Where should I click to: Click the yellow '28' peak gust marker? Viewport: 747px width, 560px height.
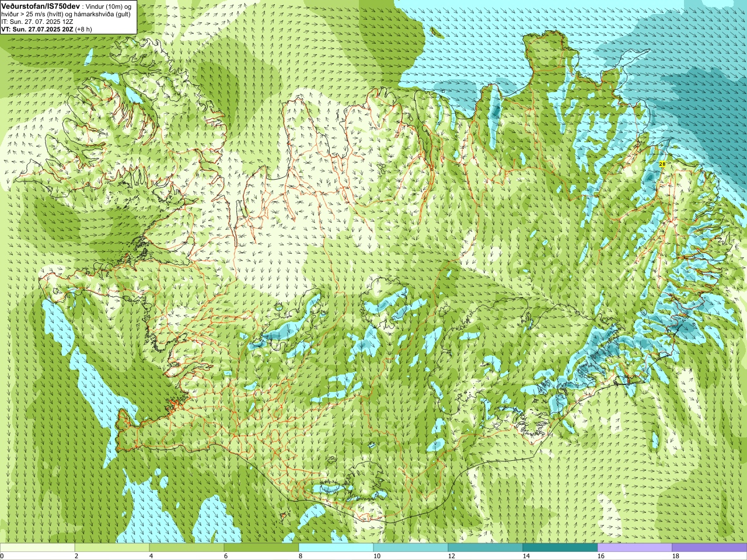coord(662,164)
